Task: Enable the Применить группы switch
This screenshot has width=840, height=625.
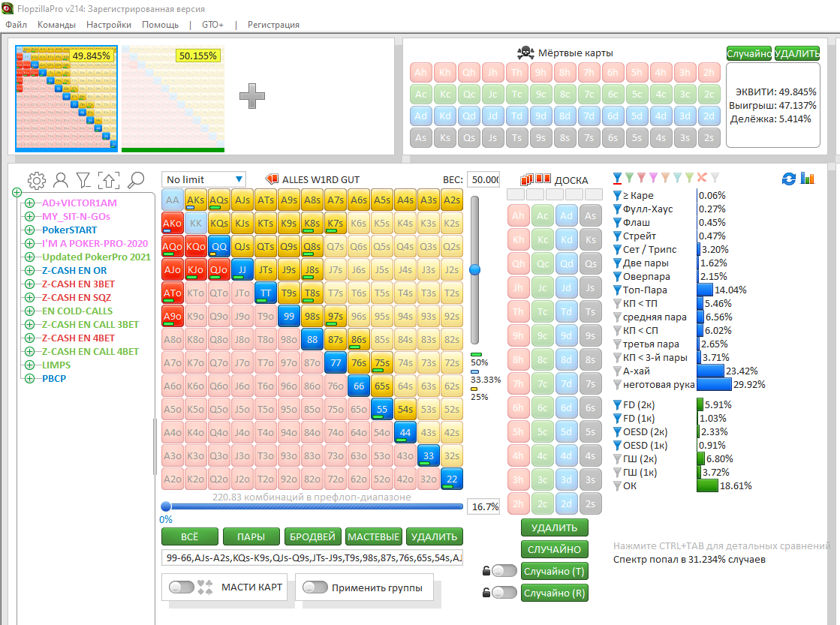Action: click(315, 587)
